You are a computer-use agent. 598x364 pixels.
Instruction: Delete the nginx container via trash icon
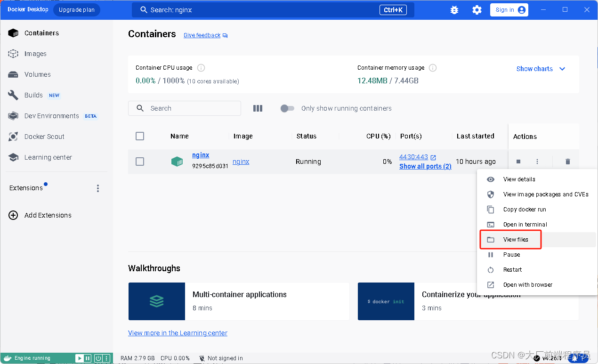567,161
